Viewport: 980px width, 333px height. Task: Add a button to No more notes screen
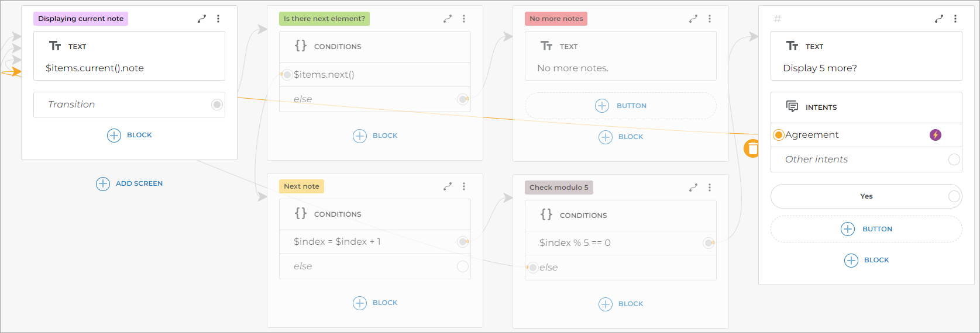point(621,106)
